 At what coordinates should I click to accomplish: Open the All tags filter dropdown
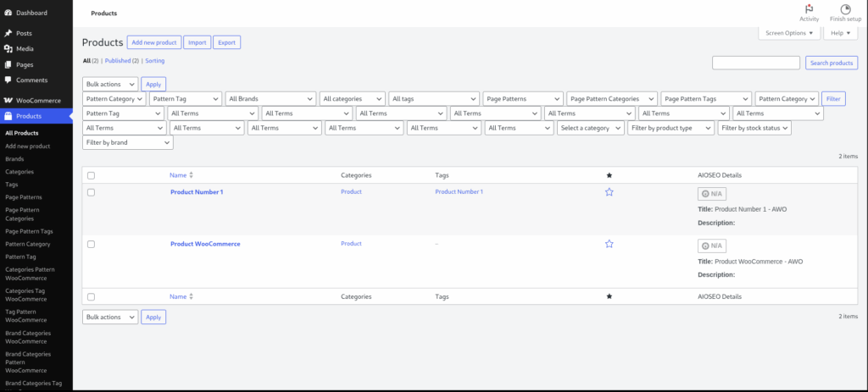pyautogui.click(x=434, y=99)
